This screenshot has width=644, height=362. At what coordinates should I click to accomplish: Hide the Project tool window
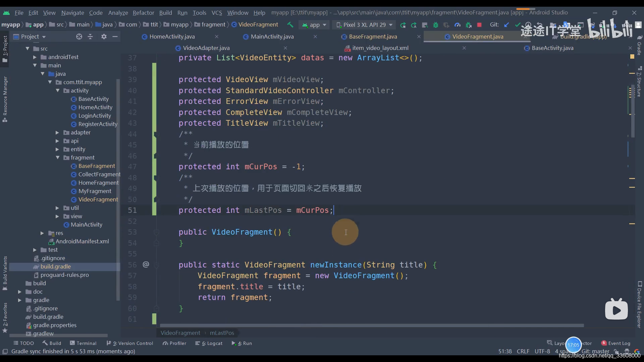[x=115, y=37]
